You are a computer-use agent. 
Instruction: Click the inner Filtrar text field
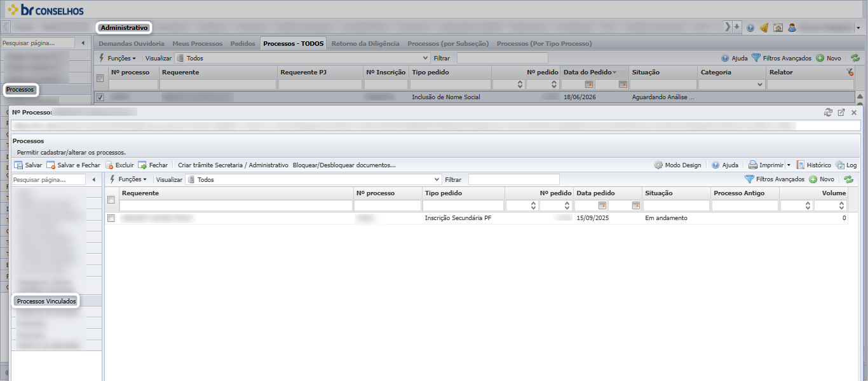click(x=513, y=179)
